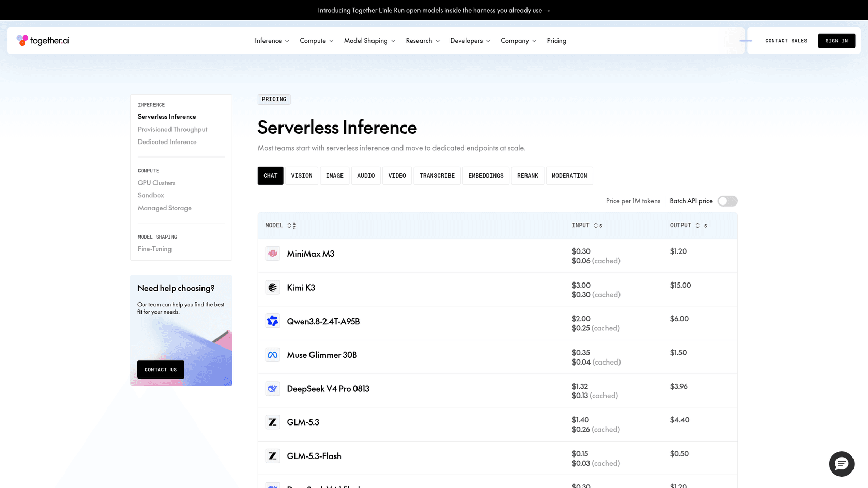Toggle the Batch API price switch

727,201
